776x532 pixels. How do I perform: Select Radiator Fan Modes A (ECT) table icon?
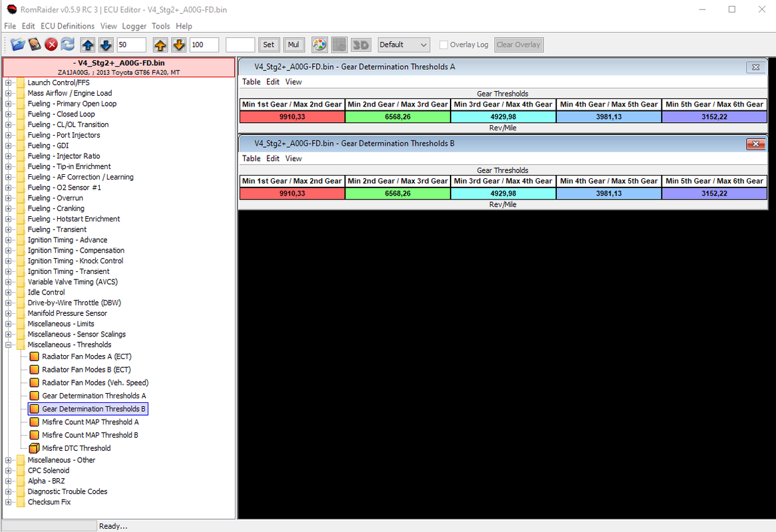coord(34,356)
